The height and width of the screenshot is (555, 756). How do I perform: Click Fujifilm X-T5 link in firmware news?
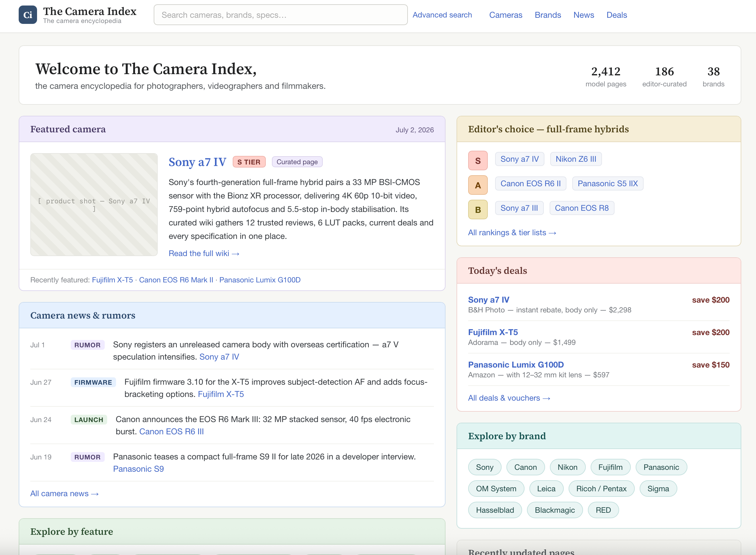[x=221, y=394]
